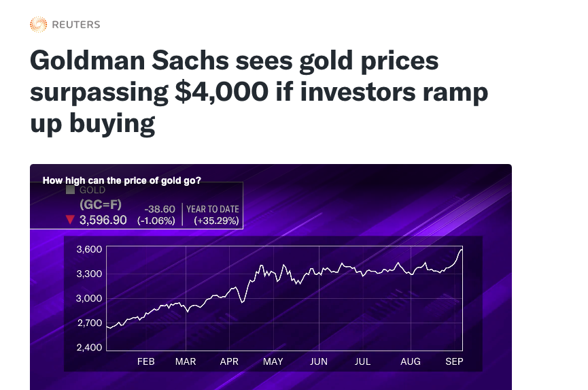
Task: Click the 2,400 value on the price axis
Action: pyautogui.click(x=88, y=348)
